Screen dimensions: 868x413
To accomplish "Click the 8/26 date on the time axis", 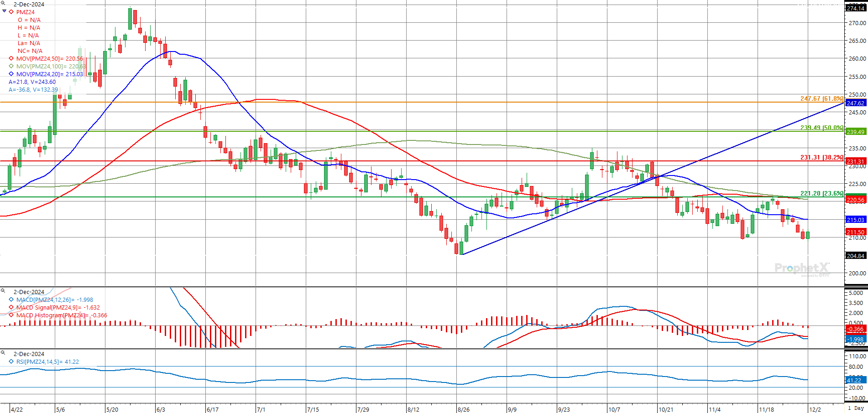I will [x=464, y=409].
